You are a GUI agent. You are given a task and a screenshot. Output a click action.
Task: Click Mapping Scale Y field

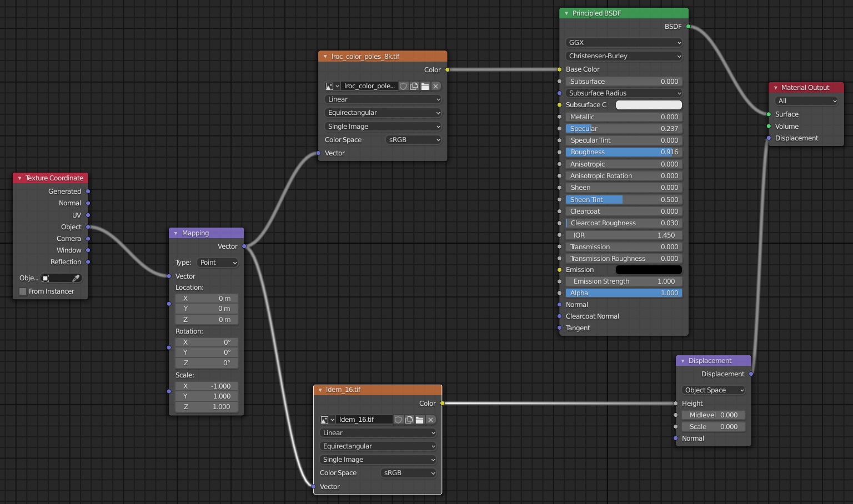(x=207, y=396)
